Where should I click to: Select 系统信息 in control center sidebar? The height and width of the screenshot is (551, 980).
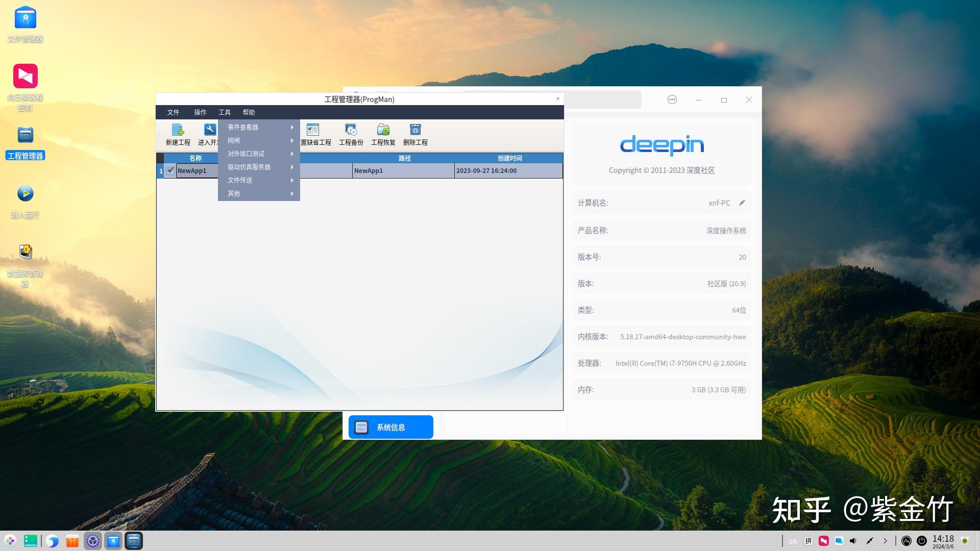coord(391,427)
